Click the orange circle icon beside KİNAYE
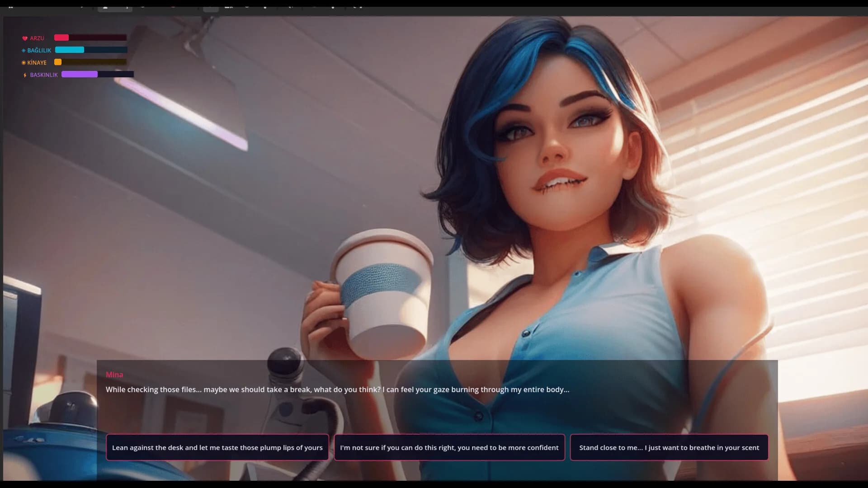Screen dimensions: 868x488 click(24, 63)
